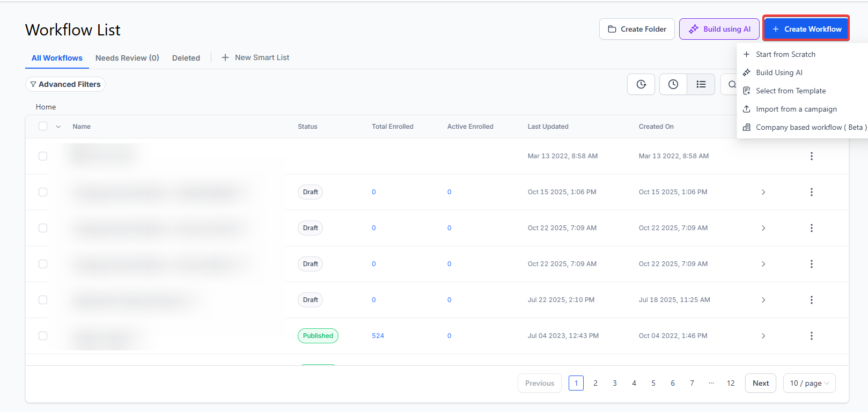The width and height of the screenshot is (868, 412).
Task: Click the 524 total enrolled link
Action: click(378, 336)
